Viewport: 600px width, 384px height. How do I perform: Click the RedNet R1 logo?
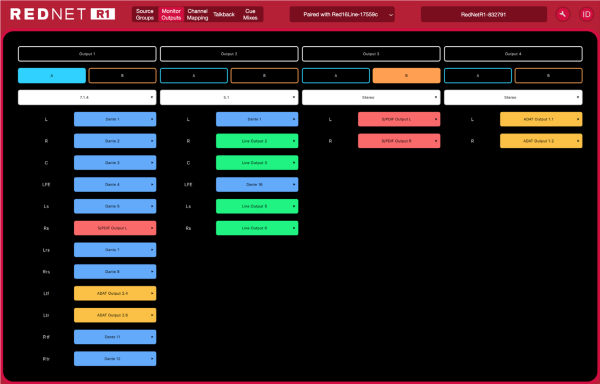tap(62, 15)
